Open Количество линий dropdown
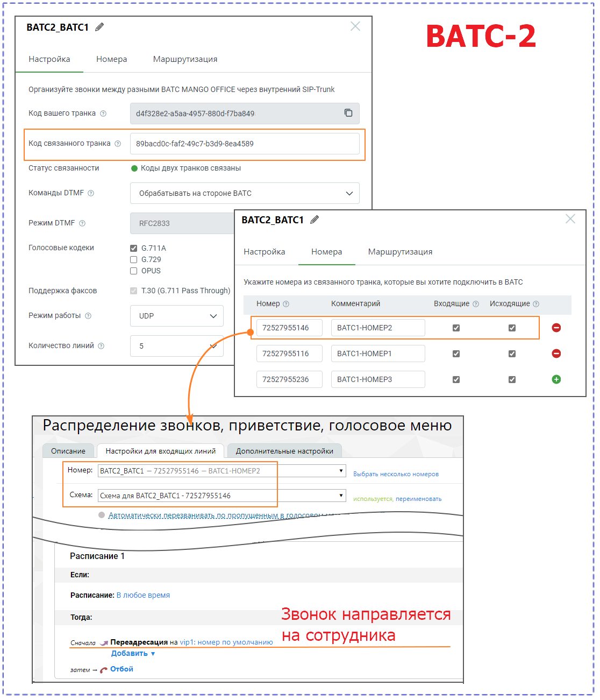 click(177, 346)
